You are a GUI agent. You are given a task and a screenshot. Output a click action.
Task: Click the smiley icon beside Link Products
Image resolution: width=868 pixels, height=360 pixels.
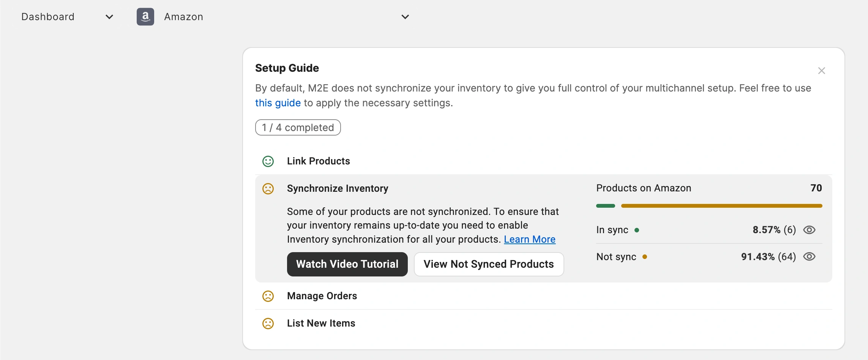(x=268, y=161)
